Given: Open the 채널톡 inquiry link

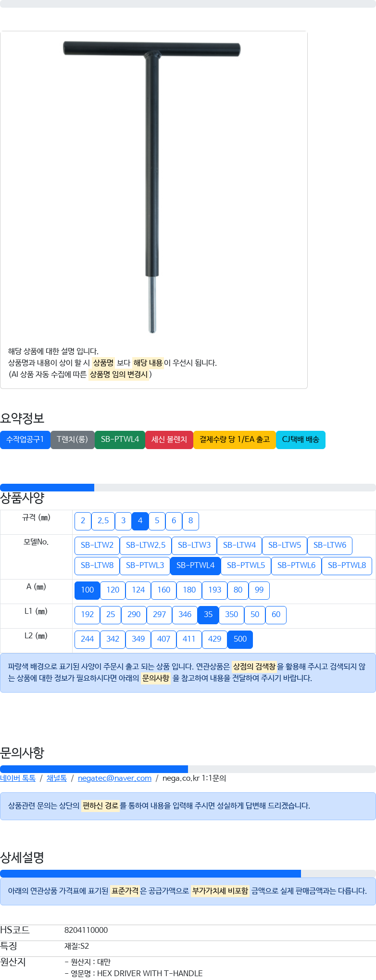Looking at the screenshot, I should click(x=57, y=778).
